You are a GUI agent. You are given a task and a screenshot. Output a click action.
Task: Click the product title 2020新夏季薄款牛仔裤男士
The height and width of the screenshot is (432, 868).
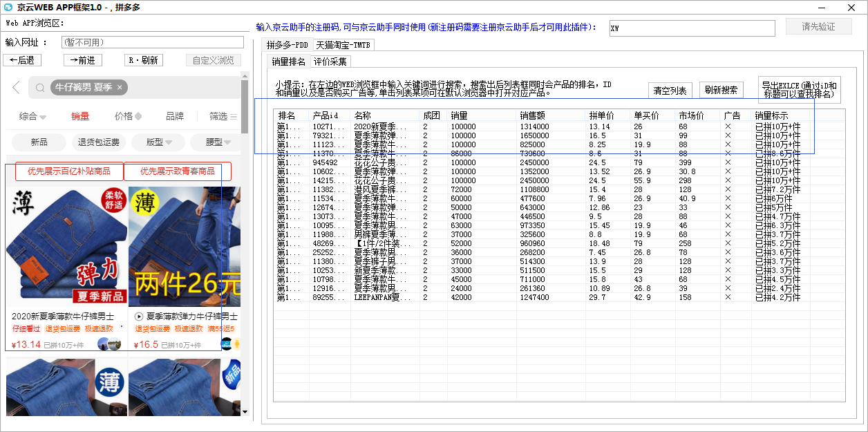tap(63, 316)
